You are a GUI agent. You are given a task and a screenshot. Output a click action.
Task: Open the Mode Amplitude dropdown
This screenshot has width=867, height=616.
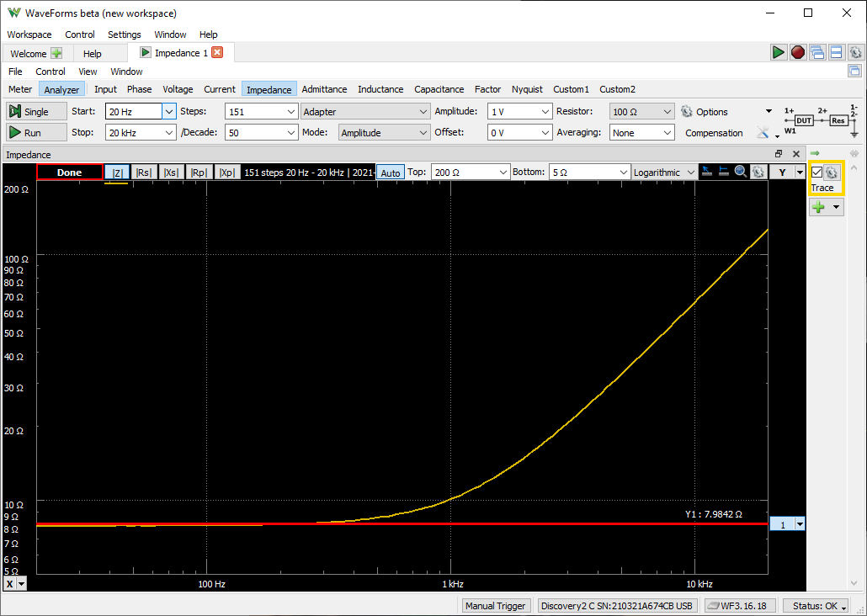point(384,133)
